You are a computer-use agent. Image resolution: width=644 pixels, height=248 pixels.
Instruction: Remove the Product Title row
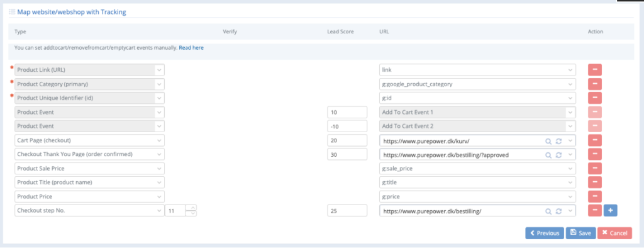[x=595, y=182]
